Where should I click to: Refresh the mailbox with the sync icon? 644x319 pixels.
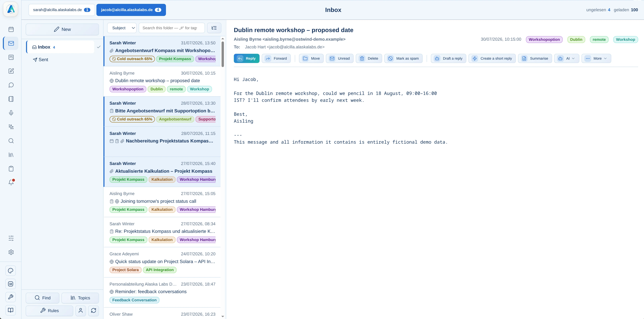(x=94, y=310)
